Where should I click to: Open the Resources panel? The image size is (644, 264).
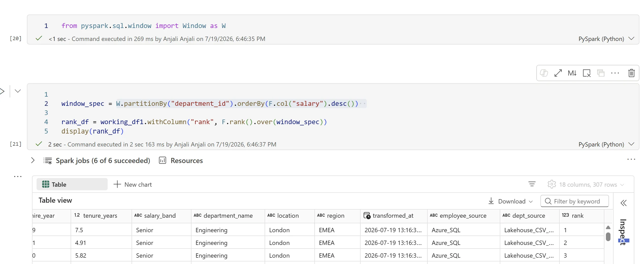[181, 160]
